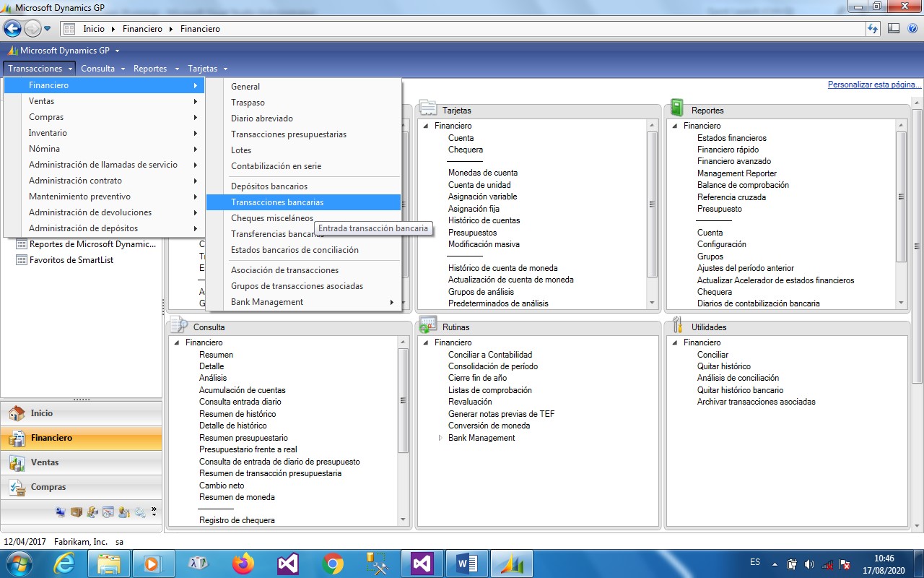This screenshot has height=578, width=924.
Task: Click Registro de chequera in Consulta
Action: [237, 520]
